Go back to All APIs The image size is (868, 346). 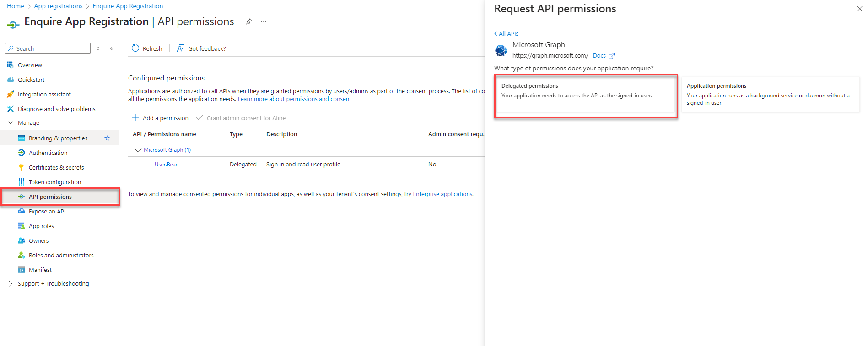[x=506, y=33]
